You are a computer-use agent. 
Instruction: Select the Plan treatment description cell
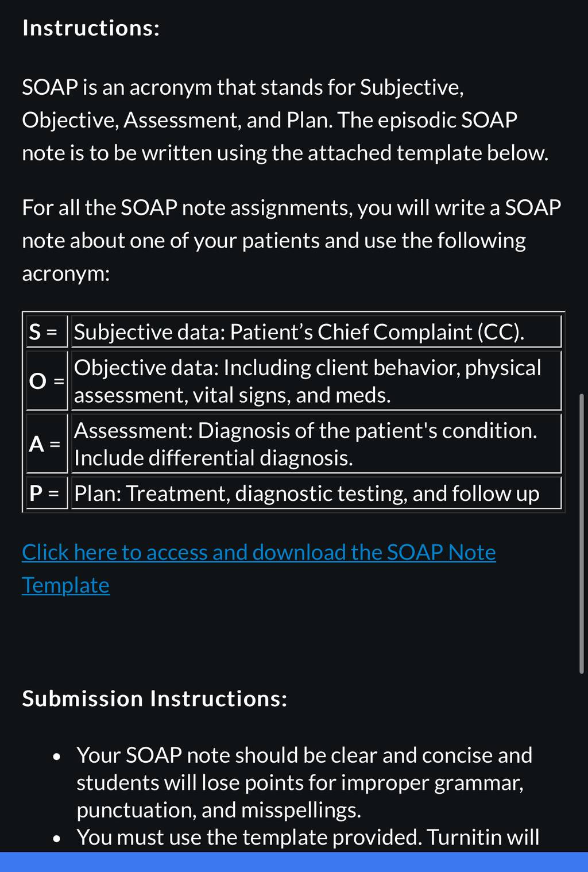(x=316, y=493)
